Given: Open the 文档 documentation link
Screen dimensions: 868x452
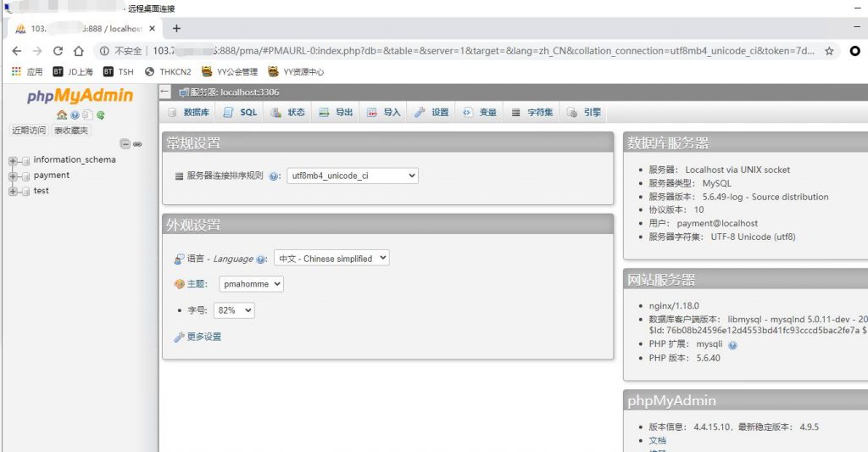Looking at the screenshot, I should 658,440.
